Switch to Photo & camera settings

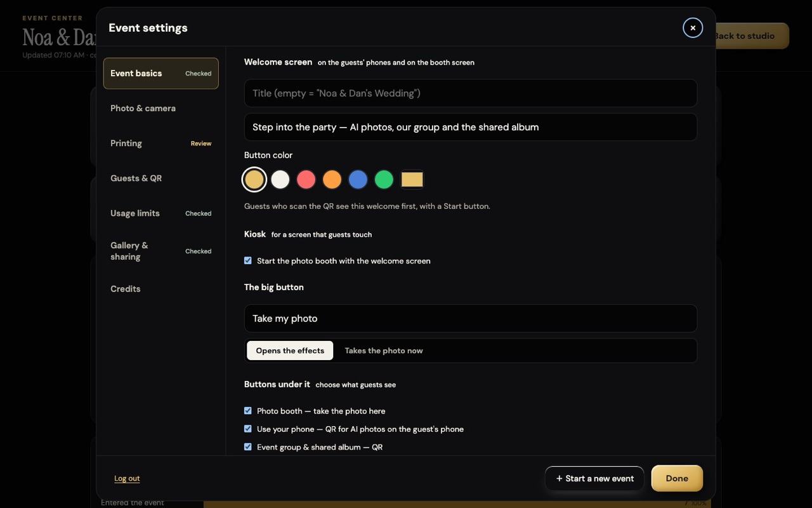pos(161,109)
